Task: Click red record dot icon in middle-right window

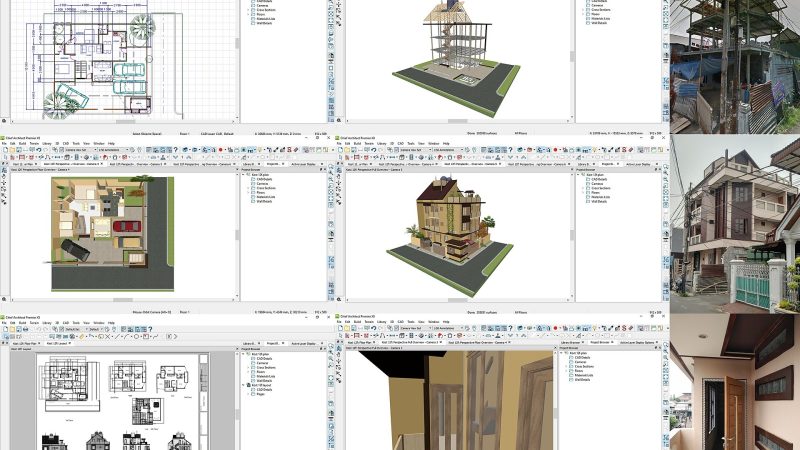Action: (x=555, y=149)
